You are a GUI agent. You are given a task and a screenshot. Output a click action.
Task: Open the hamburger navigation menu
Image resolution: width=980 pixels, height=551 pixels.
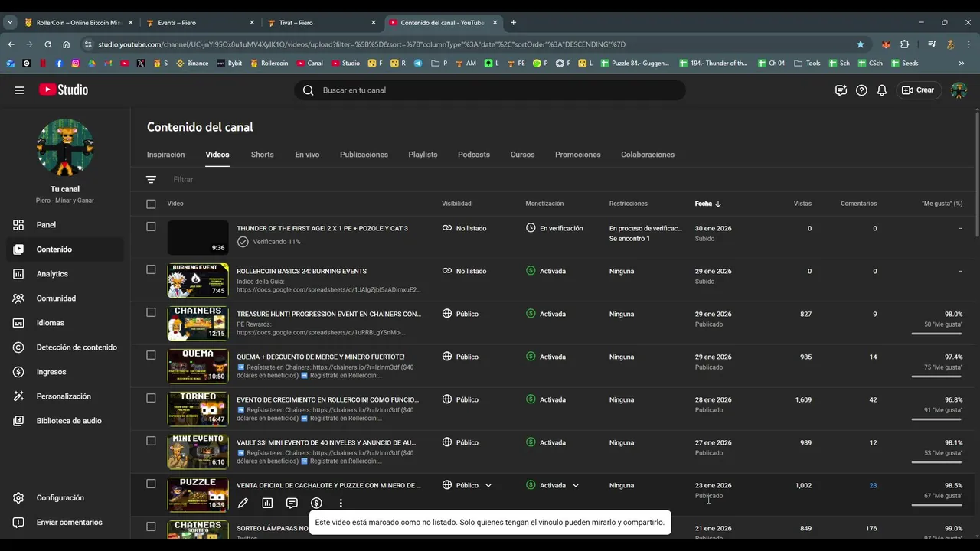[19, 90]
